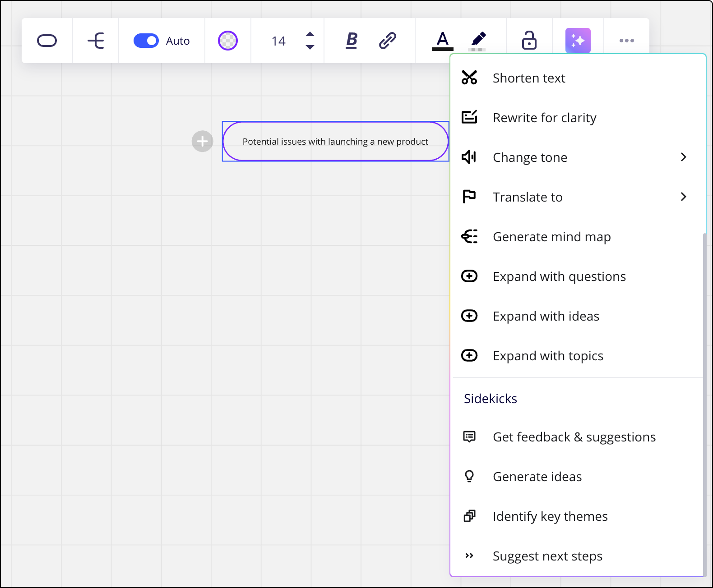Image resolution: width=713 pixels, height=588 pixels.
Task: Click the Sidekicks section heading
Action: (491, 399)
